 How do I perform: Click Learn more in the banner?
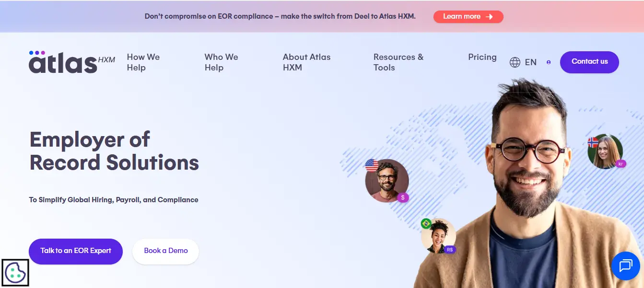[468, 16]
